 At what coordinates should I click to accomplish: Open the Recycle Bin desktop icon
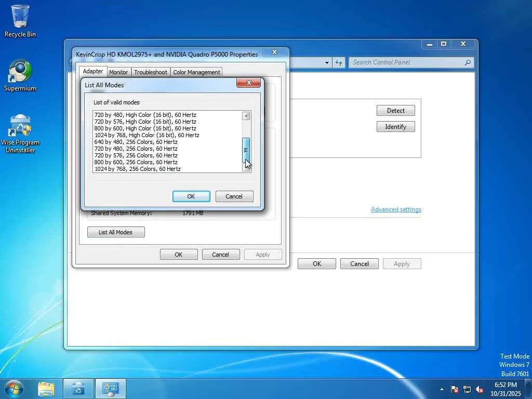click(20, 21)
